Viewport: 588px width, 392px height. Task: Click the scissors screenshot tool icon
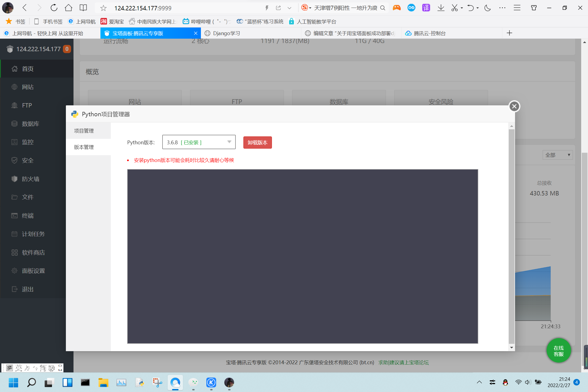pos(454,8)
